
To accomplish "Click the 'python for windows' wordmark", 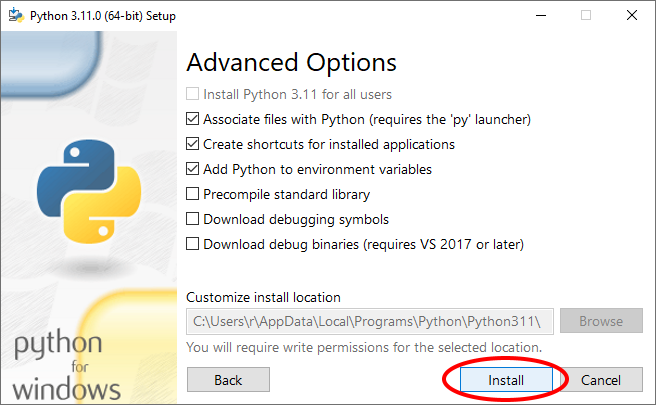I will [66, 364].
